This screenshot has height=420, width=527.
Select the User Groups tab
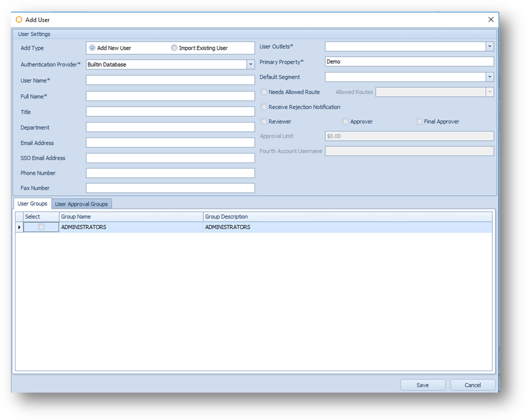tap(32, 203)
